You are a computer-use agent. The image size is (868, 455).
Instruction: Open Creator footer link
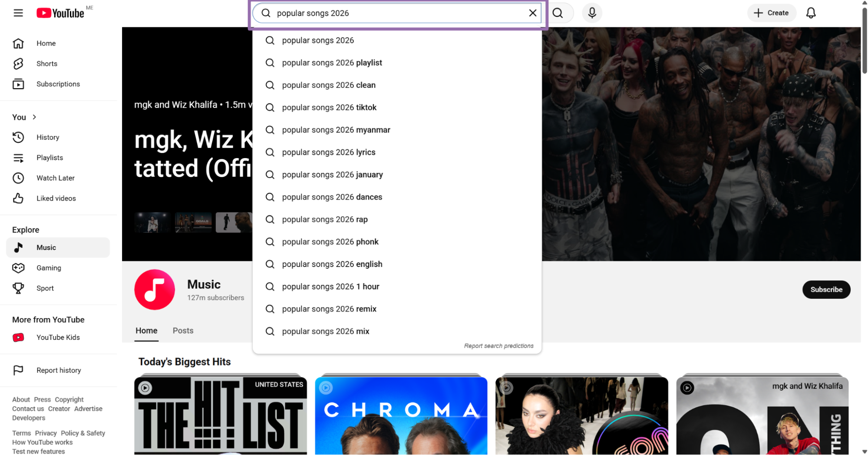(x=59, y=409)
